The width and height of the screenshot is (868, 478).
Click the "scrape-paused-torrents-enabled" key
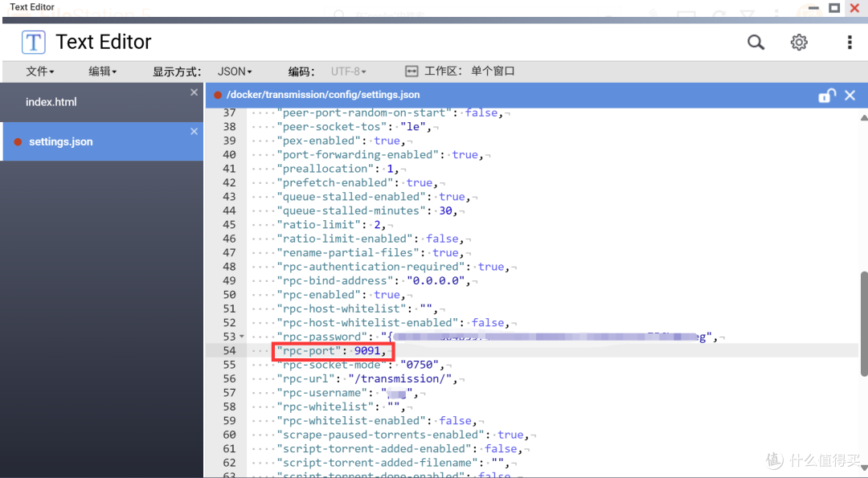point(380,435)
